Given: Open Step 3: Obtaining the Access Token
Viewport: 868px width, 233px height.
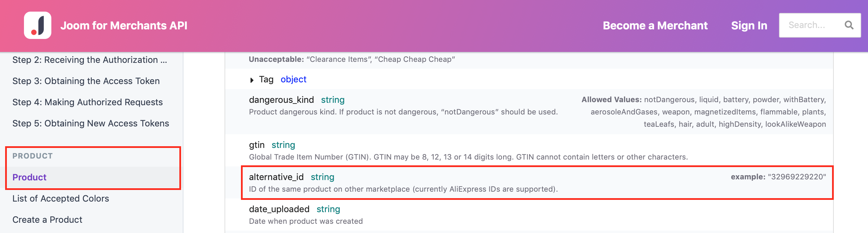Looking at the screenshot, I should point(86,81).
